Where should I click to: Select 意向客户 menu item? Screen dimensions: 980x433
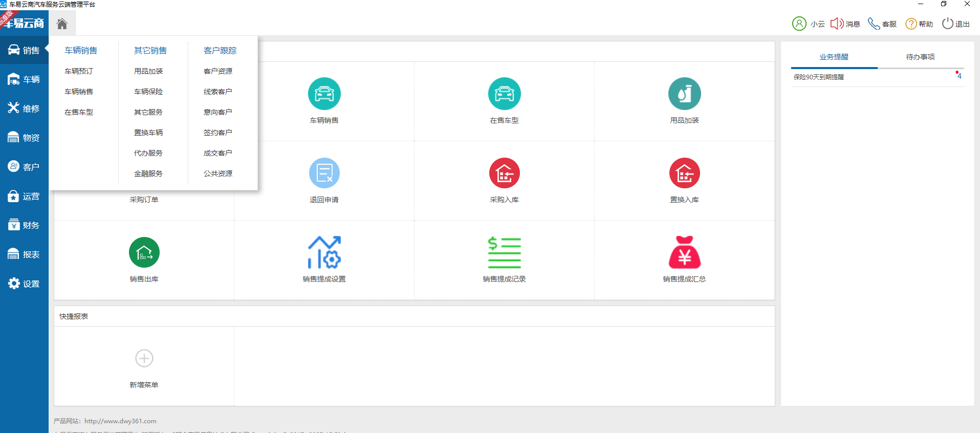218,112
